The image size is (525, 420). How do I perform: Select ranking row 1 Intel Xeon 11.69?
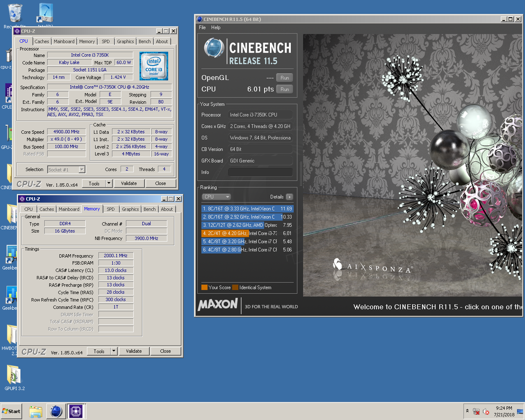click(247, 209)
